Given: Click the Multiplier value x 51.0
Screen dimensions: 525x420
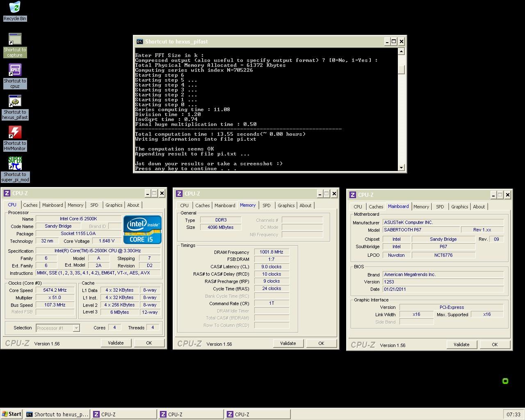Looking at the screenshot, I should tap(55, 297).
